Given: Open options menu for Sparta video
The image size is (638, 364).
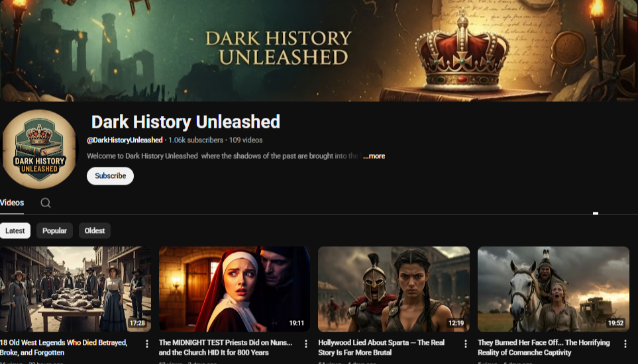Looking at the screenshot, I should [465, 344].
